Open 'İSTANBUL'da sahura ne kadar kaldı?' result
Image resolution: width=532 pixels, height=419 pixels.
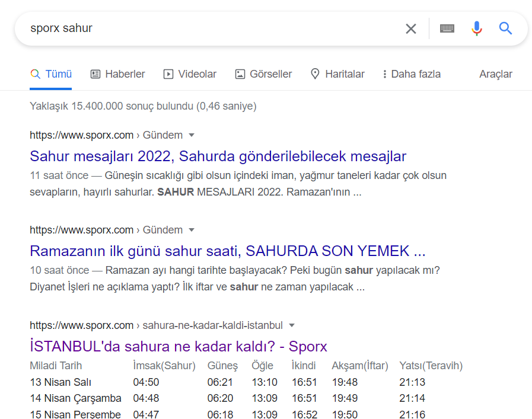tap(179, 347)
